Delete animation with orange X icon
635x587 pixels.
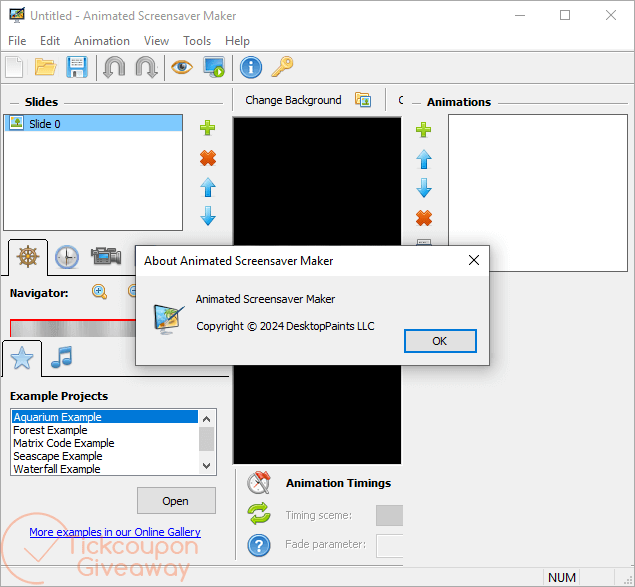click(424, 218)
